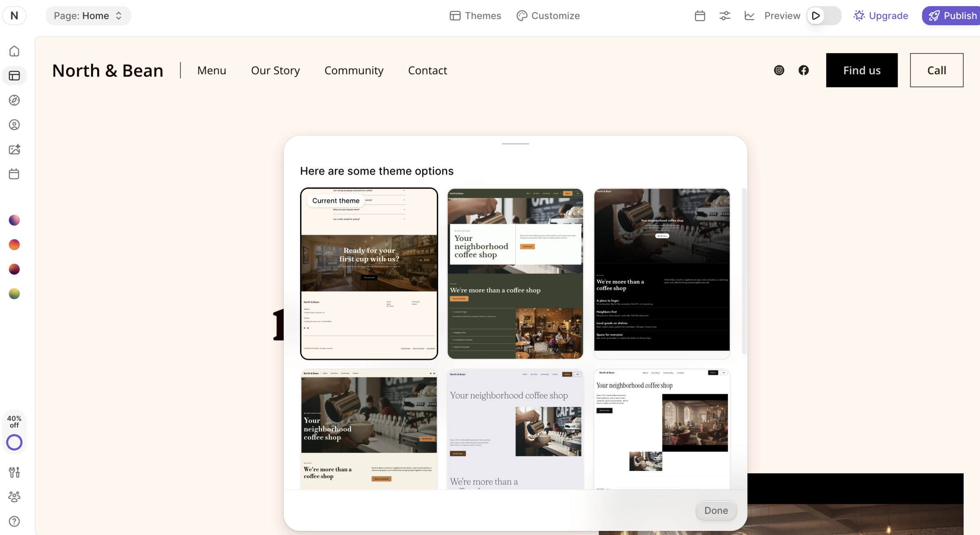Image resolution: width=980 pixels, height=535 pixels.
Task: Select the dark green theme thumbnail
Action: (515, 273)
